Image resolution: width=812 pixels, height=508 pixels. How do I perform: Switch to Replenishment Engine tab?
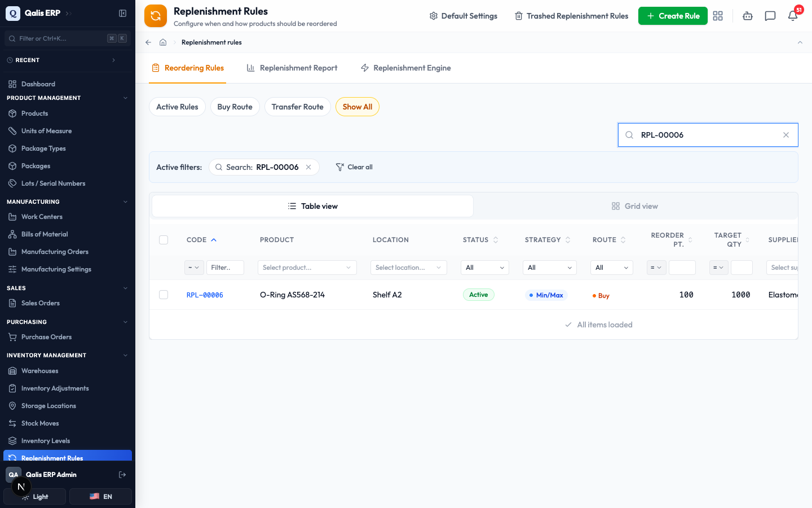406,68
